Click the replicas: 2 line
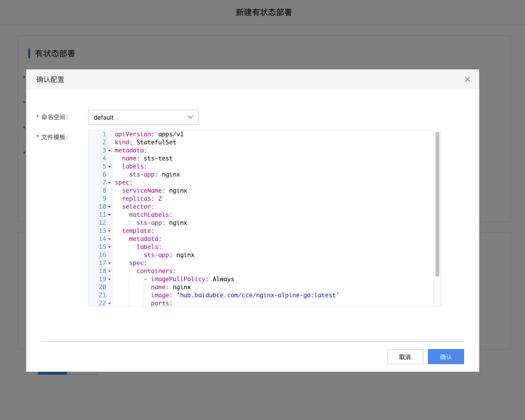Image resolution: width=525 pixels, height=420 pixels. pos(142,199)
